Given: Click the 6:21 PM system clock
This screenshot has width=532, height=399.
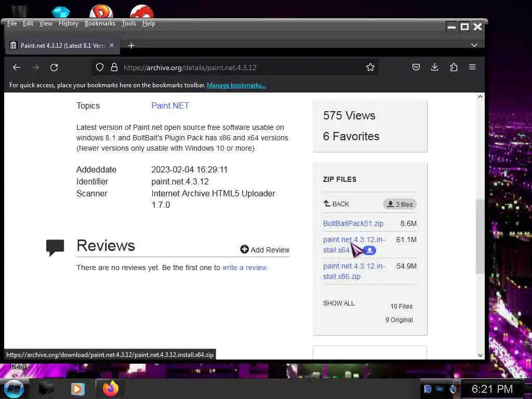Looking at the screenshot, I should pos(492,389).
